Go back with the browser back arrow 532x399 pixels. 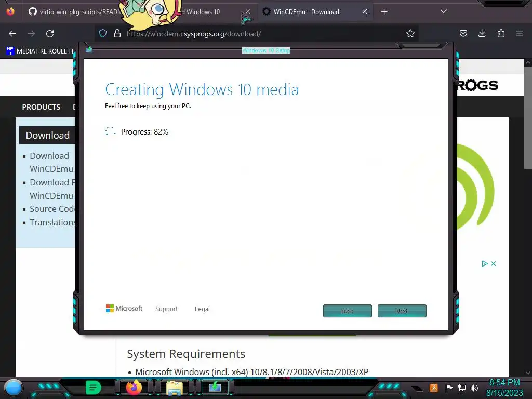(x=12, y=34)
